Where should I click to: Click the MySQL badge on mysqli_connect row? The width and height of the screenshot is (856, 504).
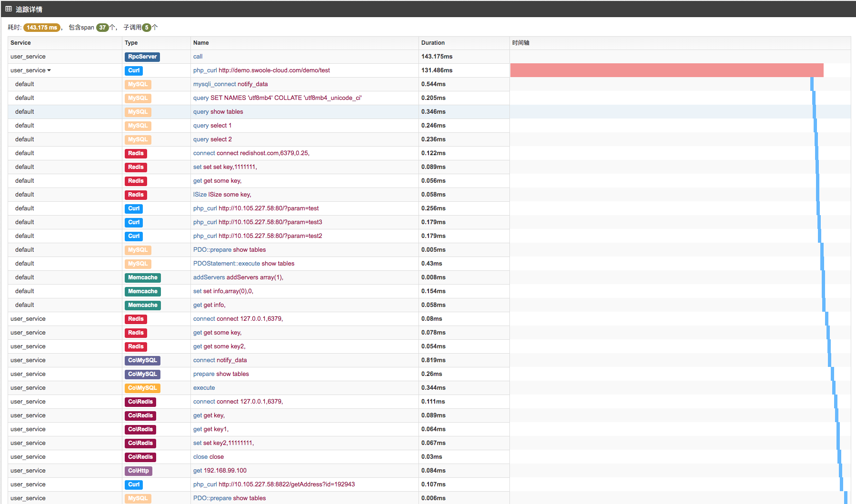[x=138, y=84]
